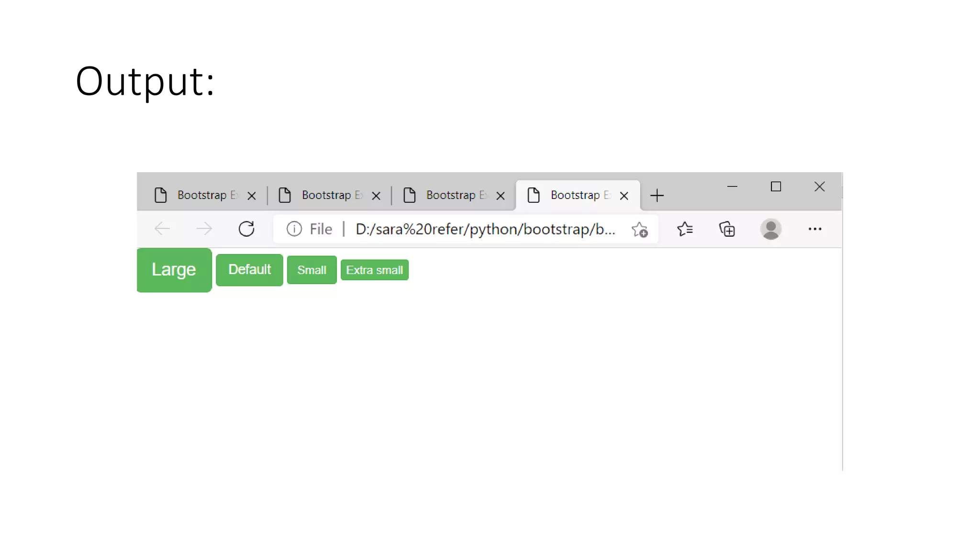980x551 pixels.
Task: Open Settings and more ellipsis menu
Action: [x=815, y=229]
